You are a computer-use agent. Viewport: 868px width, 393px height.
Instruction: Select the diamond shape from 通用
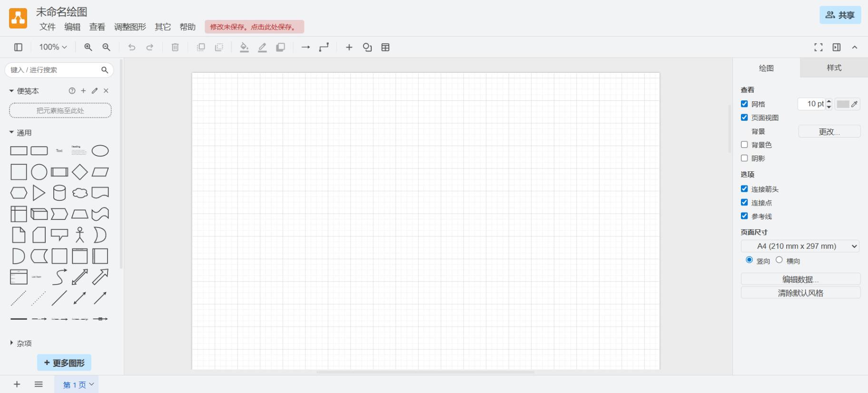[x=79, y=172]
